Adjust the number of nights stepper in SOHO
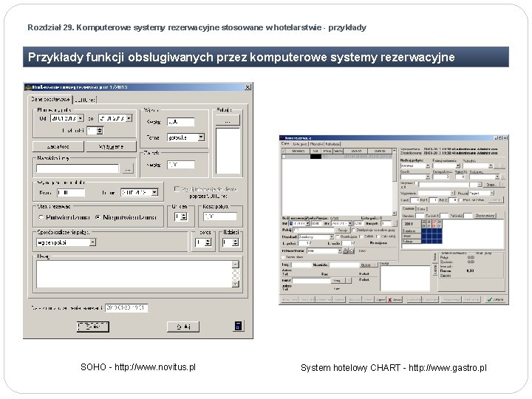532x399 pixels. (100, 130)
